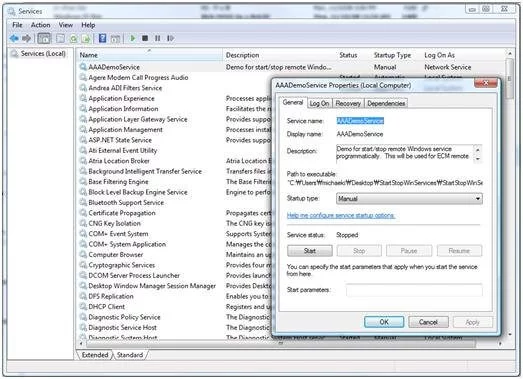The image size is (523, 379).
Task: Select the Diagnostic Policy Service row
Action: point(124,317)
